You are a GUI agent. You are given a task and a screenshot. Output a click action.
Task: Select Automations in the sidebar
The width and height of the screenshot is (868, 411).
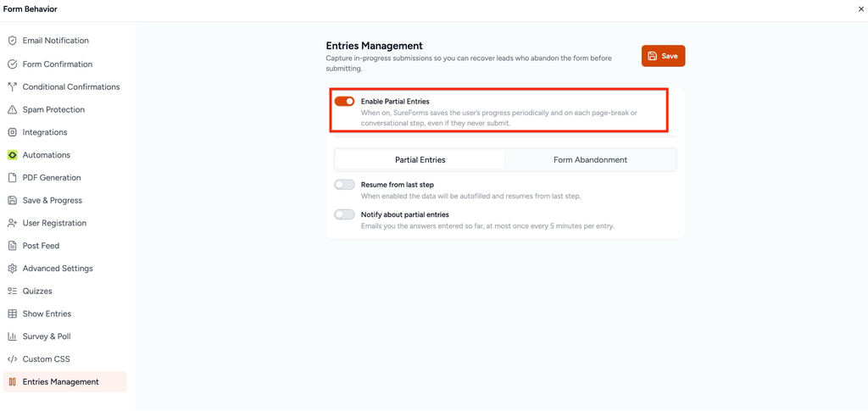(x=64, y=155)
